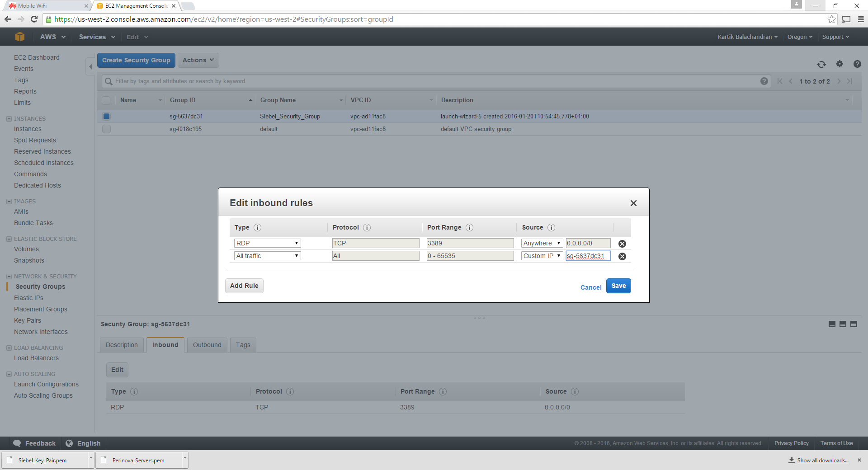Open the Chrome menu icon
Viewport: 868px width, 470px height.
click(861, 19)
